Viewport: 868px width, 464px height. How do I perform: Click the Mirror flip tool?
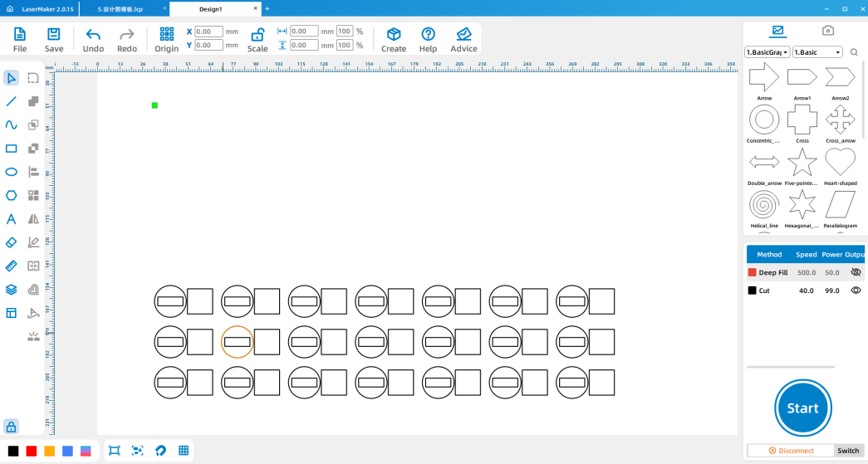[33, 219]
